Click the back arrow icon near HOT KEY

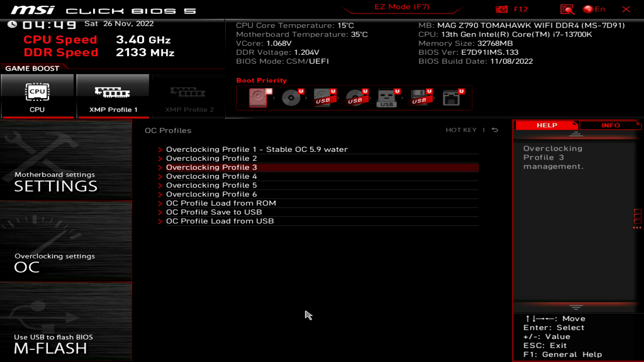(x=495, y=130)
